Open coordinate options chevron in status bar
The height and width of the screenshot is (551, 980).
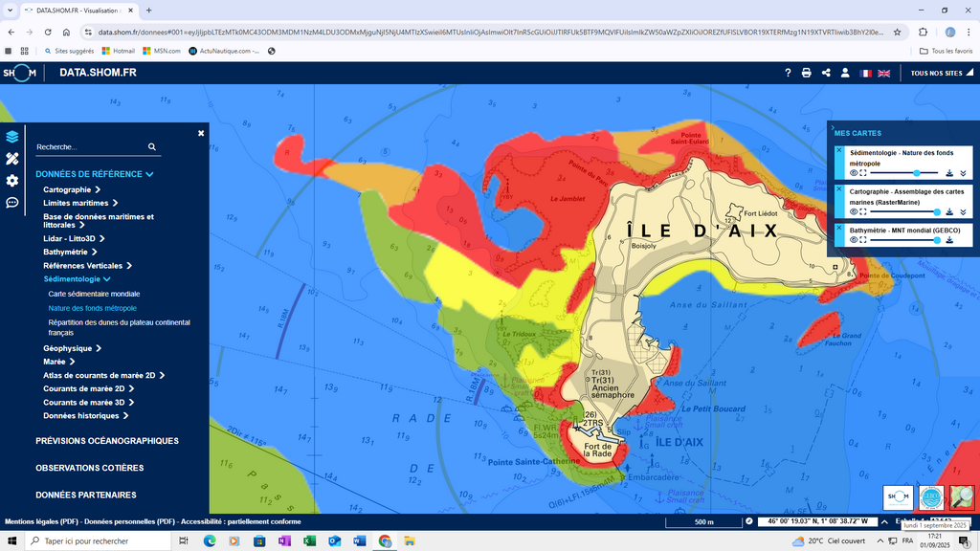click(884, 521)
